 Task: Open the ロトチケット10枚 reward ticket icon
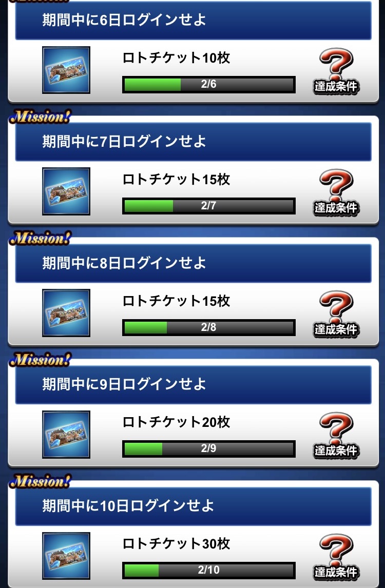[66, 70]
